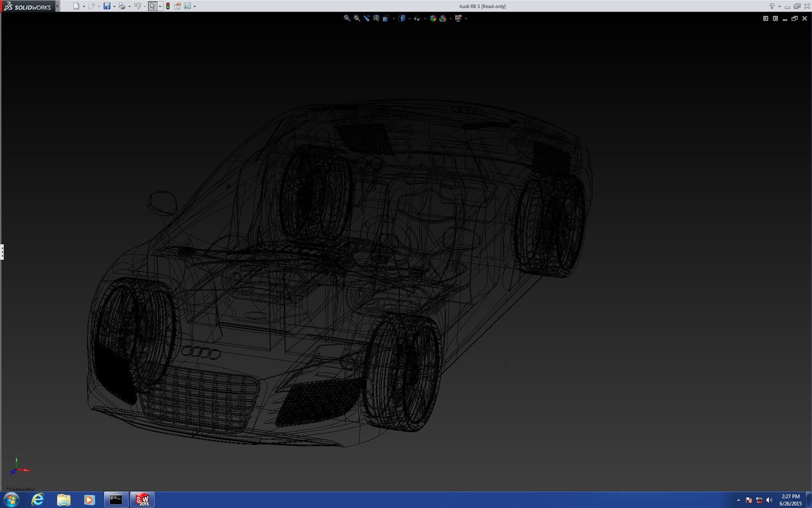
Task: Open Edit Appearance color ball
Action: tap(433, 18)
